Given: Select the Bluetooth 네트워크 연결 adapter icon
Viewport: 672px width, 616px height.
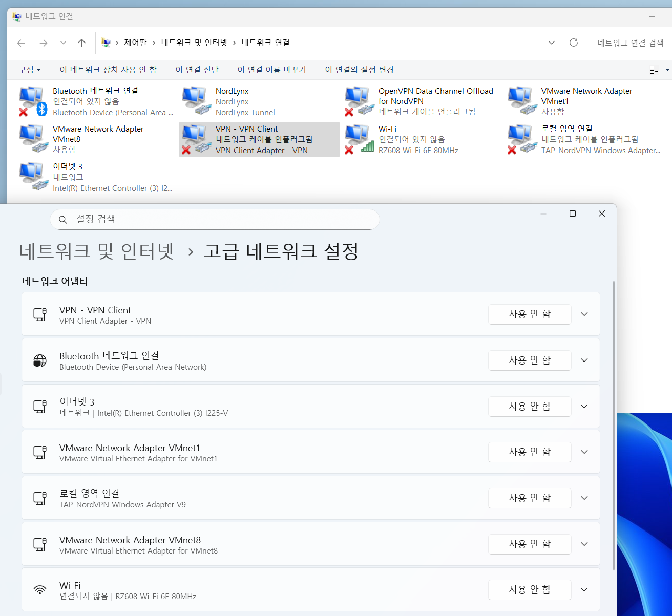Looking at the screenshot, I should (33, 101).
